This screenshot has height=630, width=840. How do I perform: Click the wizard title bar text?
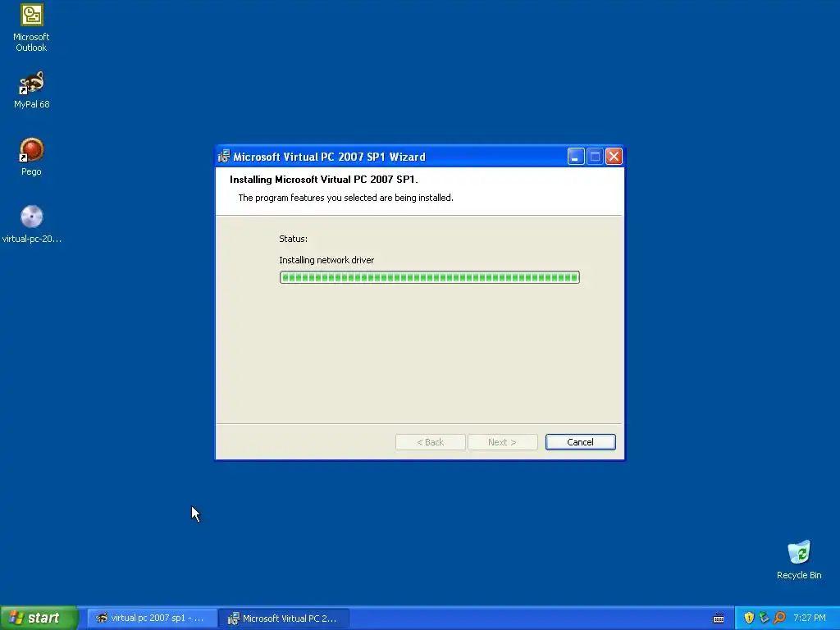coord(329,157)
